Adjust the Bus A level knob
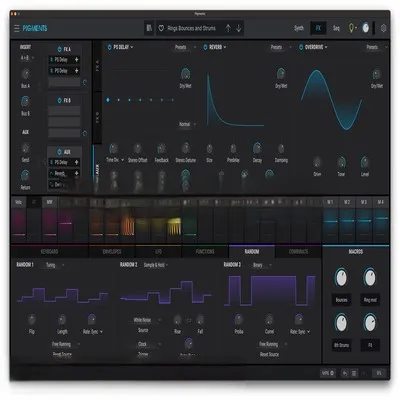The width and height of the screenshot is (400, 400). 25,74
